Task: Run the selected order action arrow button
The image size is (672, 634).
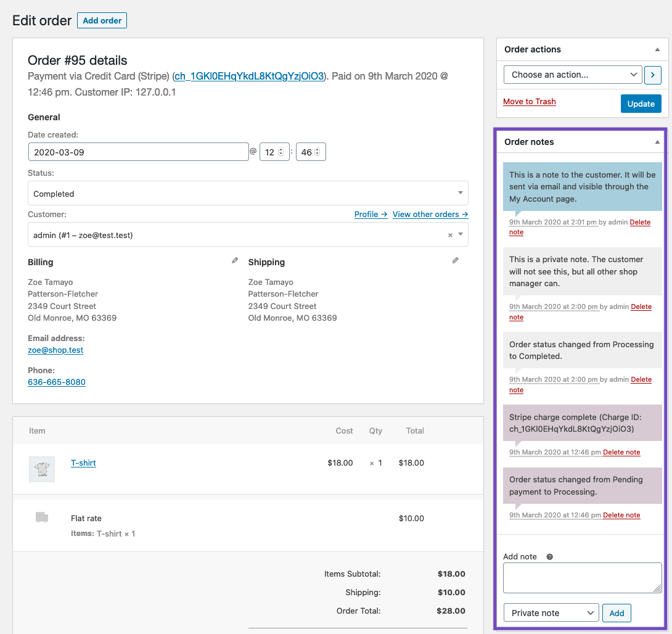Action: [x=652, y=75]
